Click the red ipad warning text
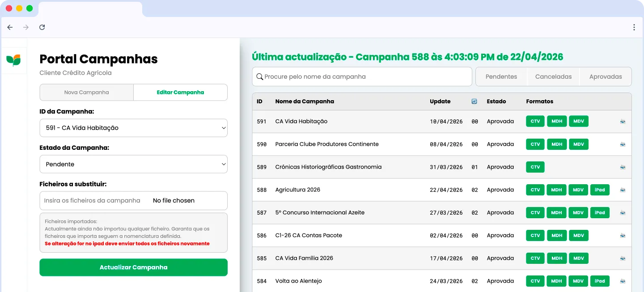Viewport: 644px width, 292px height. (x=127, y=244)
